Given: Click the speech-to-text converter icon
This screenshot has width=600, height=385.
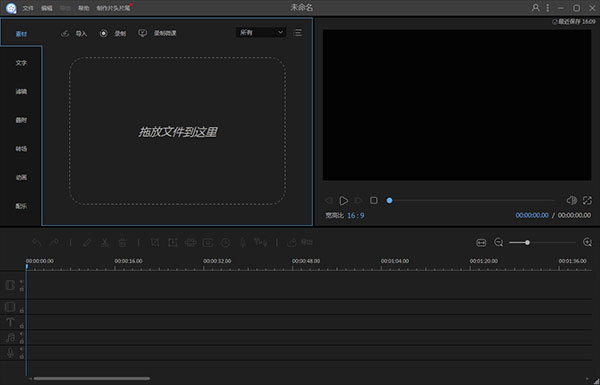Looking at the screenshot, I should 261,243.
